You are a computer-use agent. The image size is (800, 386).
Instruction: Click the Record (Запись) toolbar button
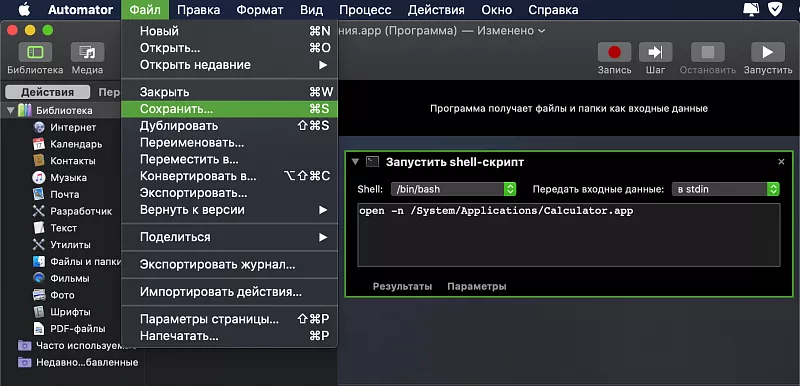coord(614,52)
